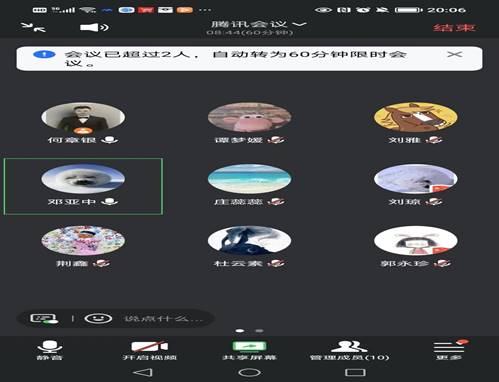Mute yourself with the 静音 microphone button
The width and height of the screenshot is (499, 382).
pos(50,350)
